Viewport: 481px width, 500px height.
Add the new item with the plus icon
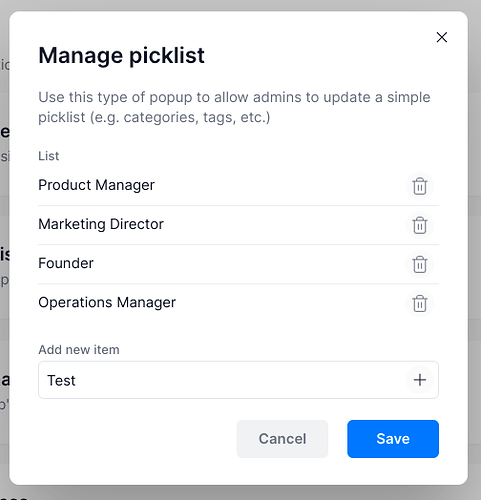click(420, 380)
